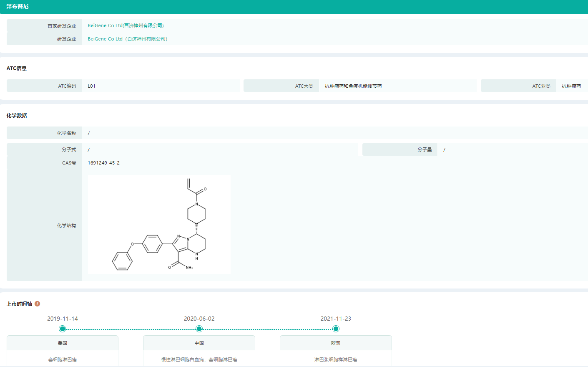This screenshot has height=367, width=588.
Task: Select the 2020-06-02 timeline marker dot
Action: [199, 329]
